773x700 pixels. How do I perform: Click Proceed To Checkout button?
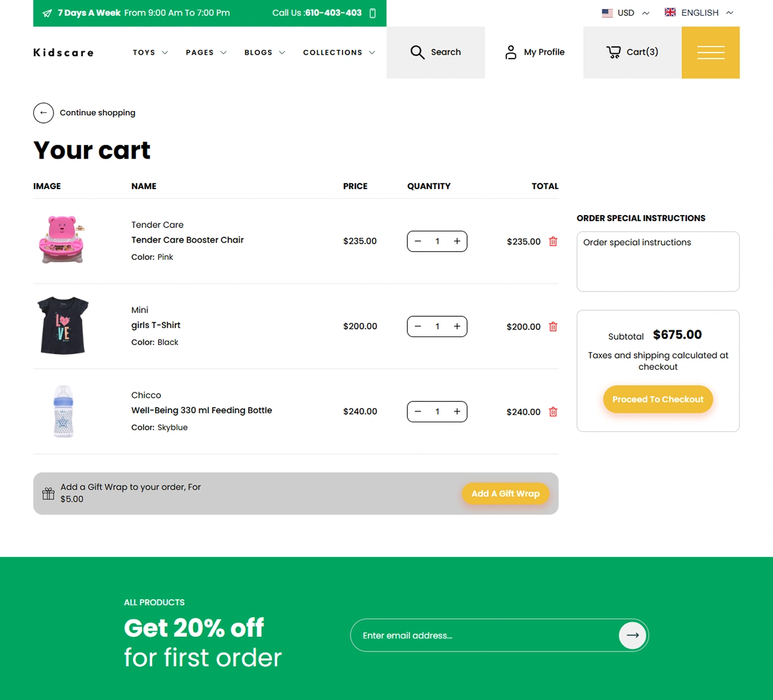click(x=658, y=399)
